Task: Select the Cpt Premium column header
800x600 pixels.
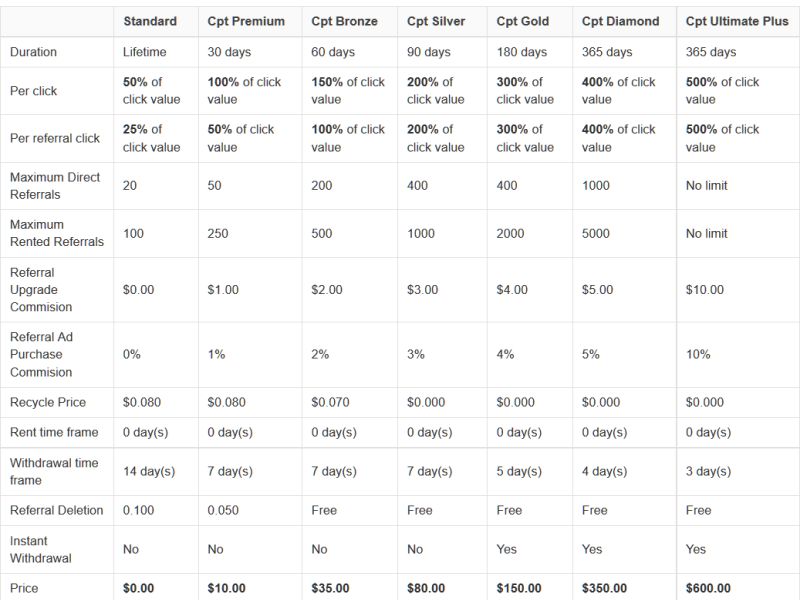Action: point(246,21)
